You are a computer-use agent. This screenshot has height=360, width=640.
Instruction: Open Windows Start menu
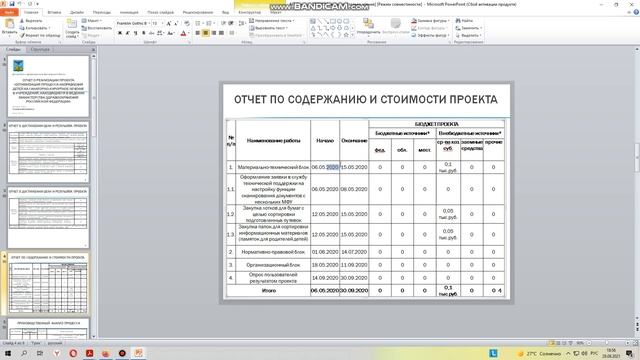pyautogui.click(x=7, y=353)
